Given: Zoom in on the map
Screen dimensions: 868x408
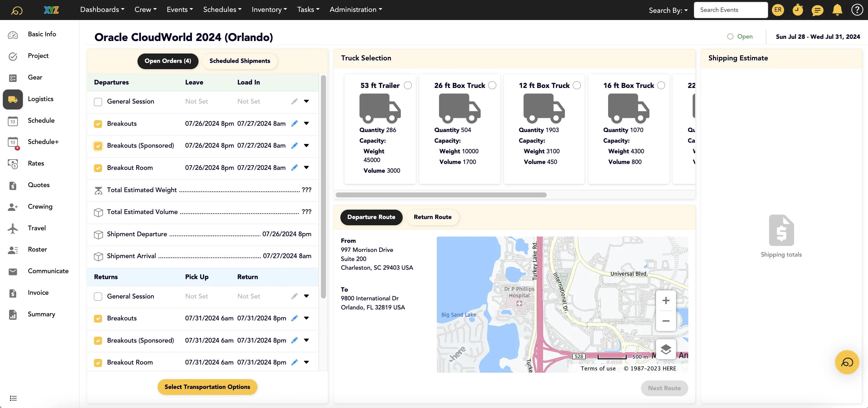Looking at the screenshot, I should 665,300.
